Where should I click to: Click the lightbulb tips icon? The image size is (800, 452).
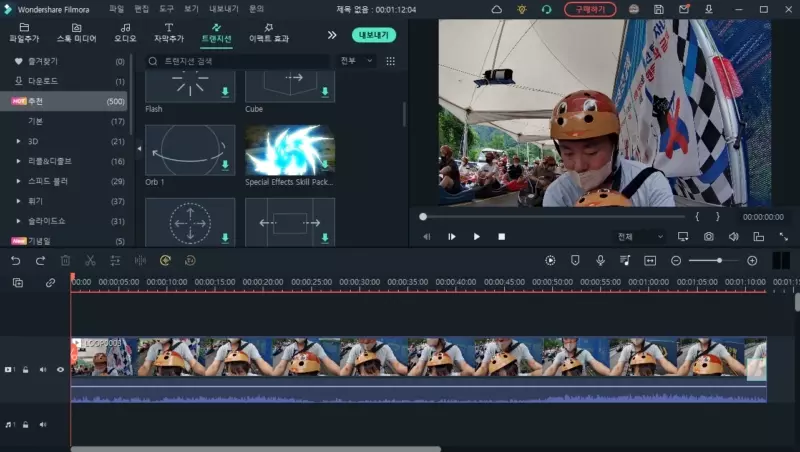pos(521,9)
